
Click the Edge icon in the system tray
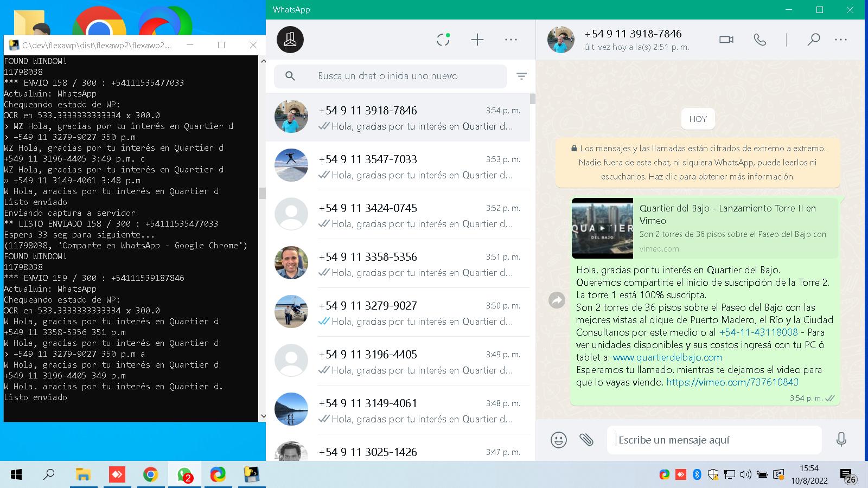664,475
